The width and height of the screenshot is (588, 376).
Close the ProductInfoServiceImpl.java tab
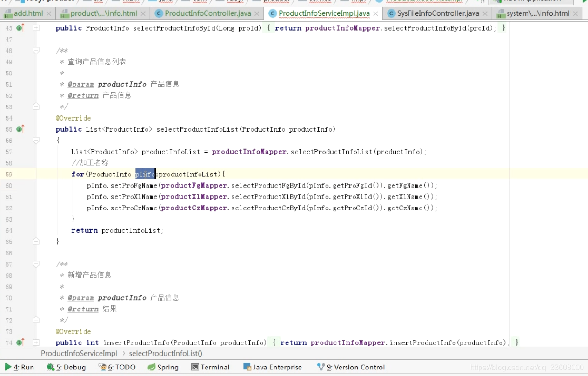[x=376, y=14]
